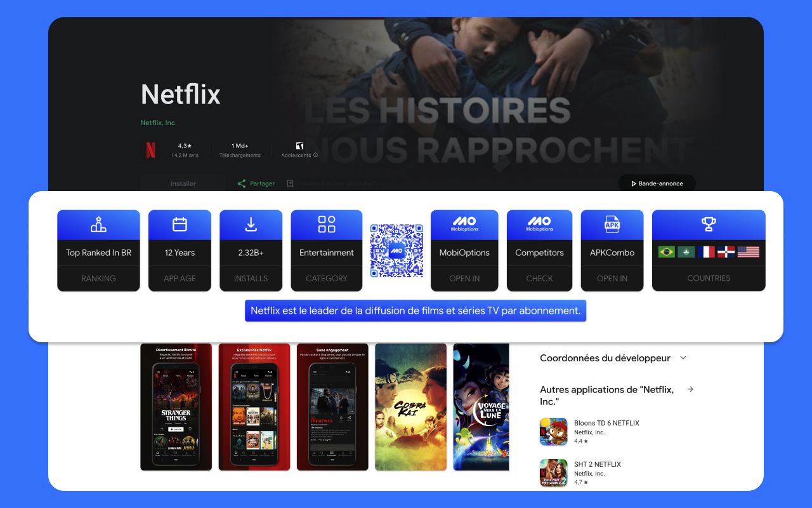Viewport: 812px width, 508px height.
Task: Click the 1 Md+ Téléchargements stat
Action: (240, 150)
